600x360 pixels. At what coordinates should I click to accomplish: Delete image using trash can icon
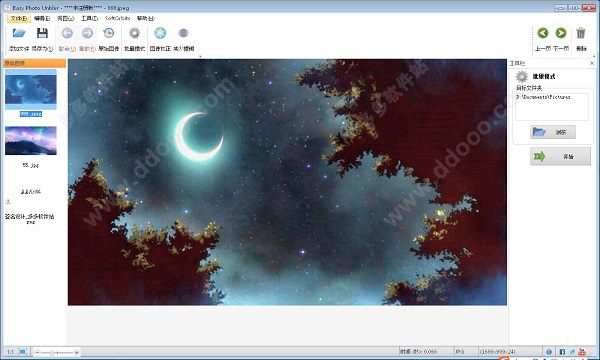click(x=581, y=33)
